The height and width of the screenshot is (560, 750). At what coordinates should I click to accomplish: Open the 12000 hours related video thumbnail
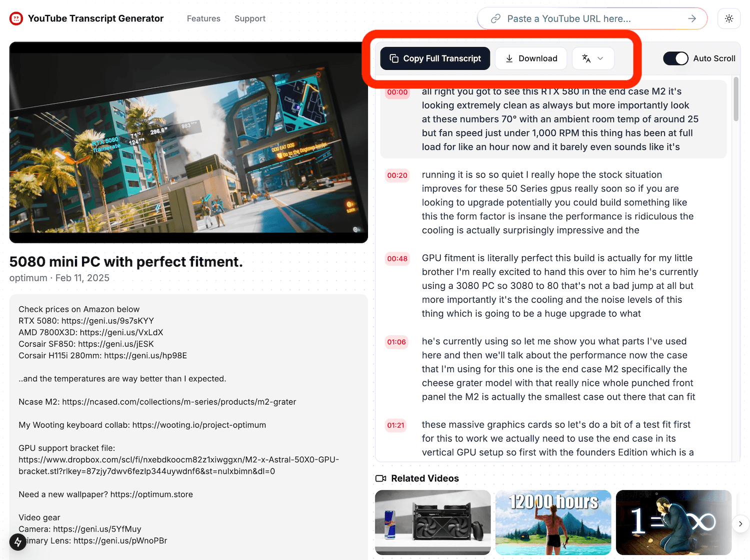click(x=553, y=523)
